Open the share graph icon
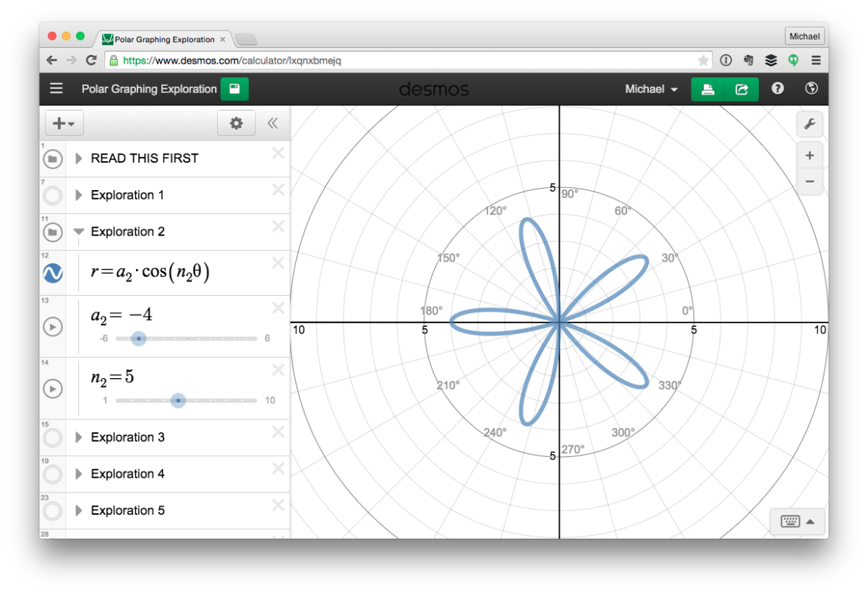The image size is (868, 595). pos(742,88)
